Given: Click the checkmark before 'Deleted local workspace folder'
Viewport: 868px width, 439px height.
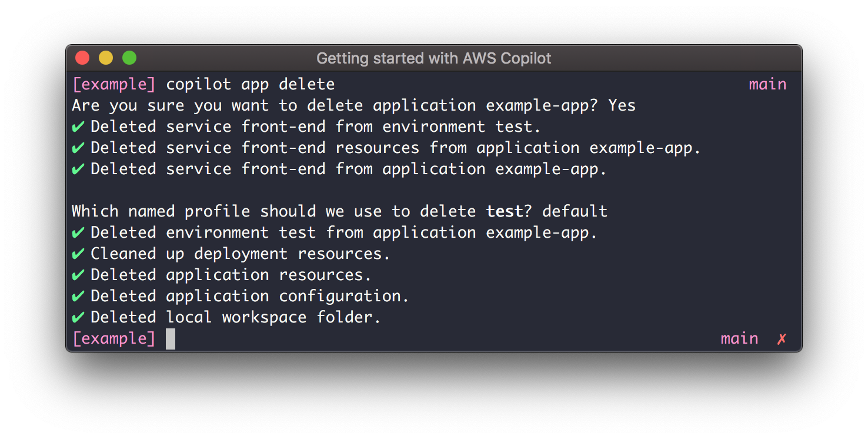Looking at the screenshot, I should tap(78, 317).
